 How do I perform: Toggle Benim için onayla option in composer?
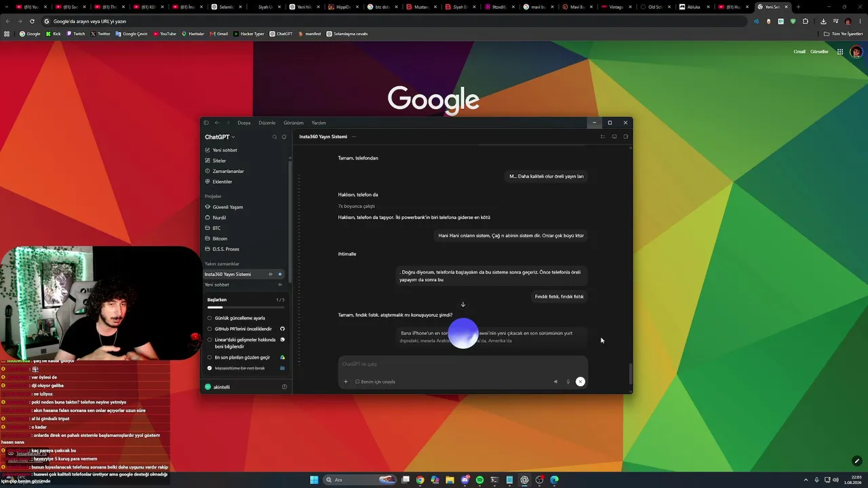click(x=375, y=382)
